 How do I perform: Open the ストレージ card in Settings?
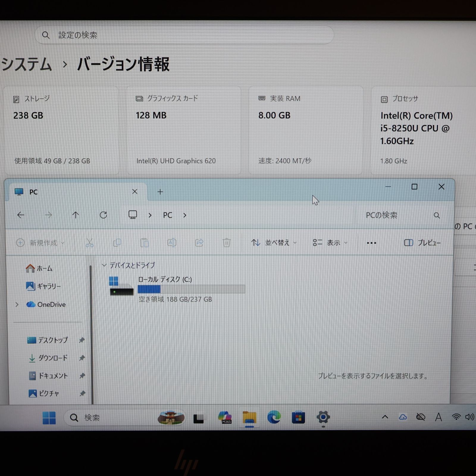point(61,130)
